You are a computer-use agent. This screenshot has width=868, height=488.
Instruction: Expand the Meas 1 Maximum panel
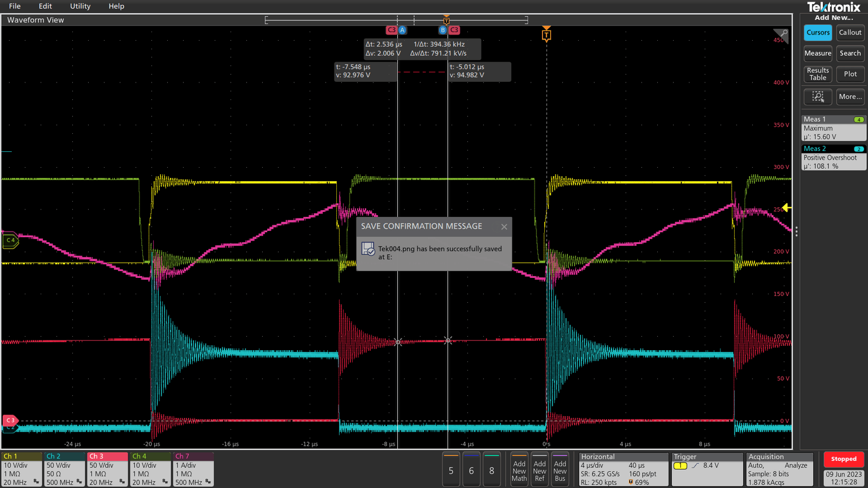[x=834, y=128]
